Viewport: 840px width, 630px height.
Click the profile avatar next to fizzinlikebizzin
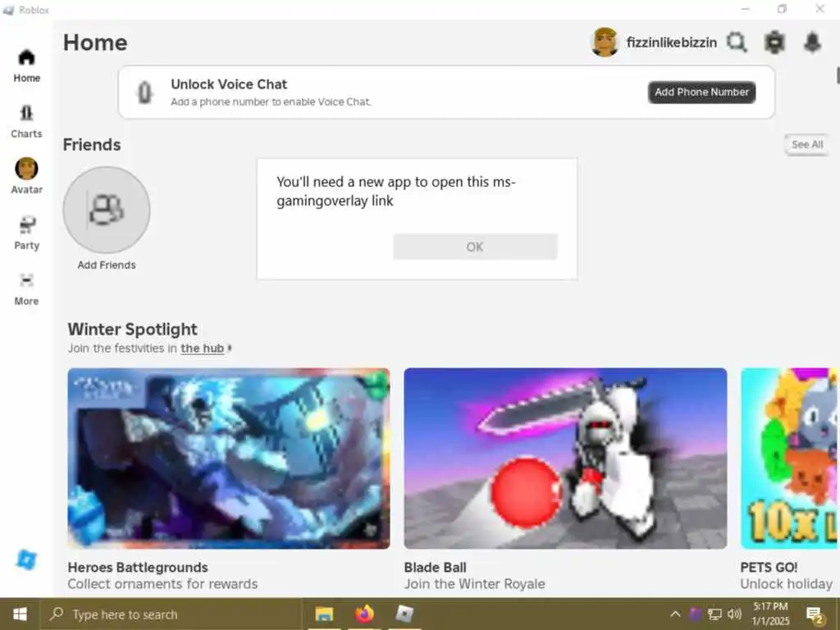pyautogui.click(x=605, y=42)
